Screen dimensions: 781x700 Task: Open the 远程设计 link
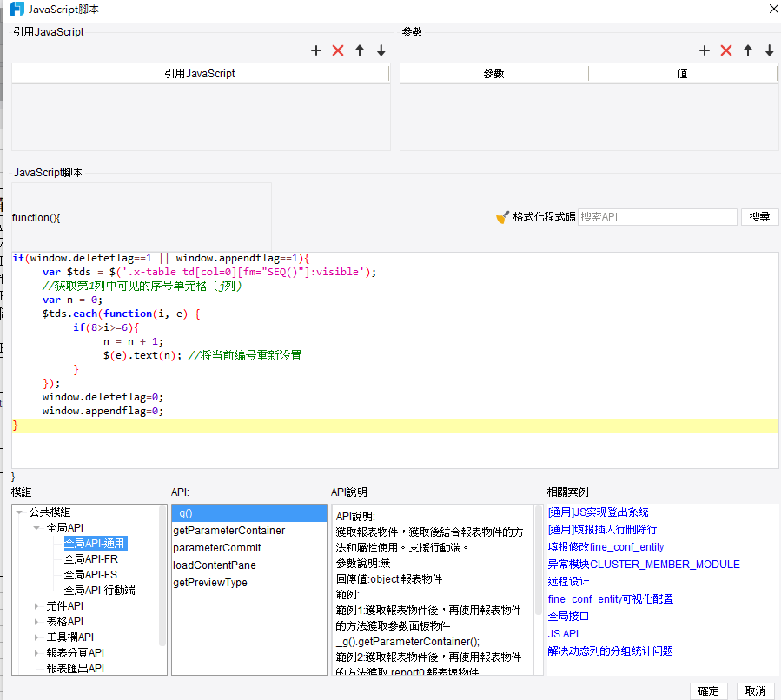point(568,582)
